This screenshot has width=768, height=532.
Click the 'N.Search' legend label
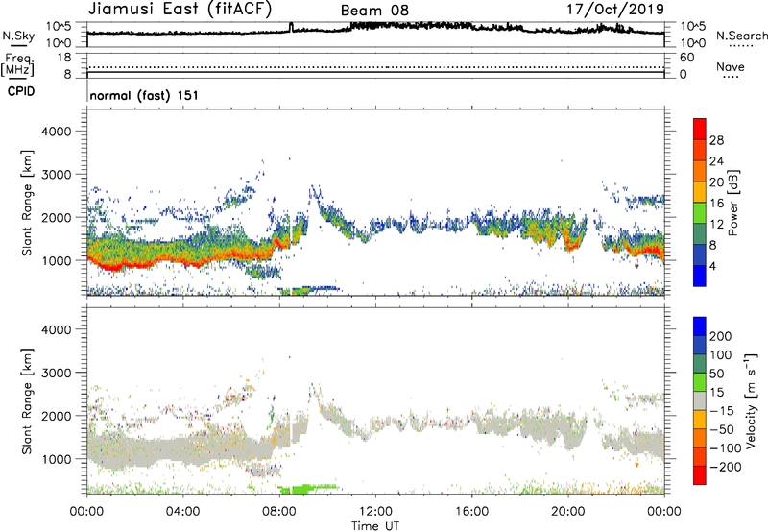pos(741,36)
